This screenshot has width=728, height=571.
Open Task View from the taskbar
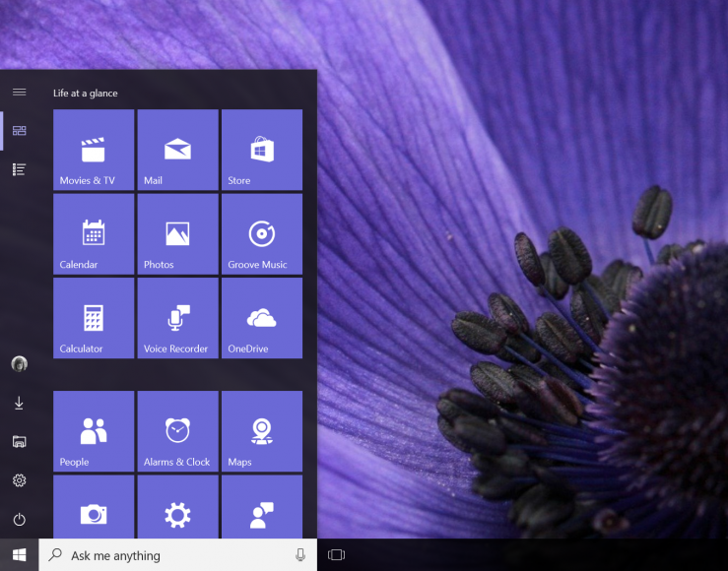click(x=336, y=555)
